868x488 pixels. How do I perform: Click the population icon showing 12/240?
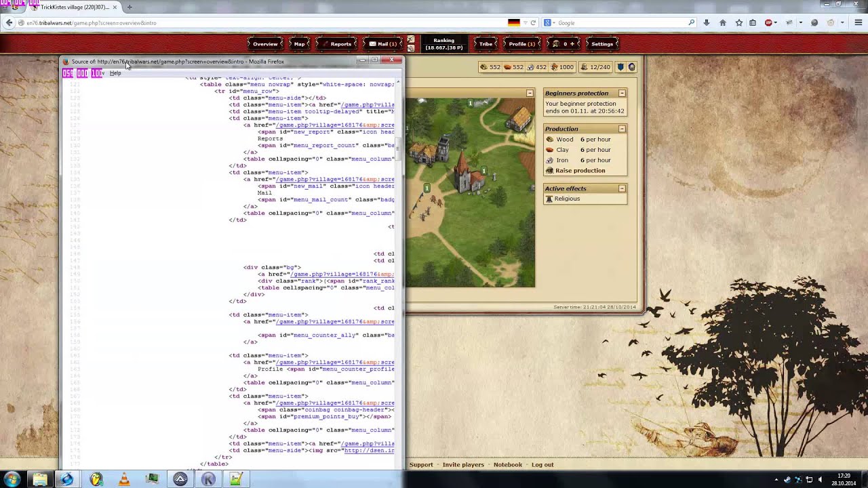pyautogui.click(x=584, y=67)
